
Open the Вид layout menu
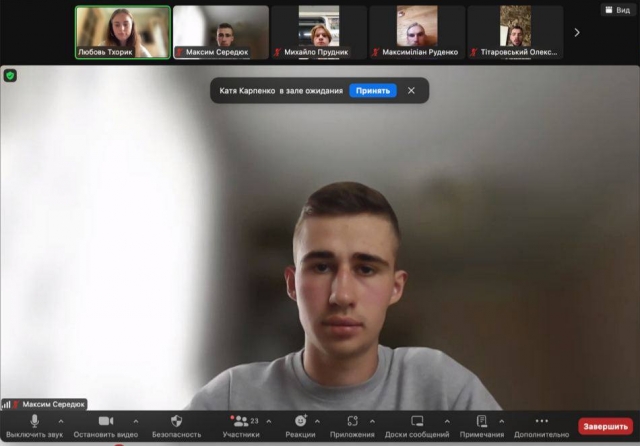(618, 10)
